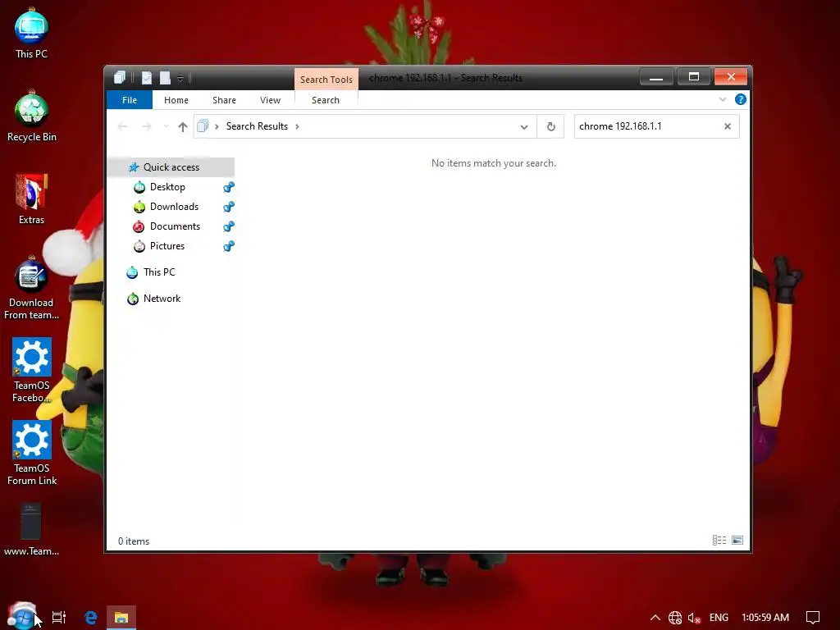The height and width of the screenshot is (630, 840).
Task: Minimize the Explorer window
Action: tap(656, 77)
